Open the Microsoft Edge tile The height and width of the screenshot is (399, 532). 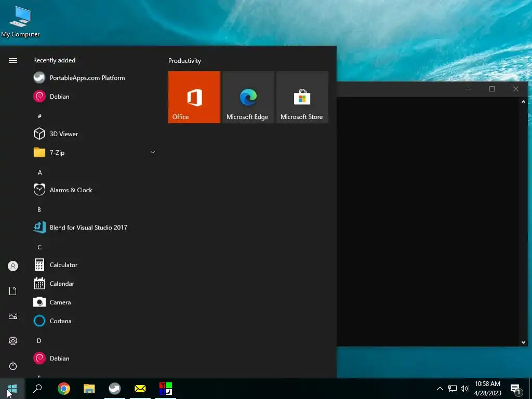[x=248, y=97]
